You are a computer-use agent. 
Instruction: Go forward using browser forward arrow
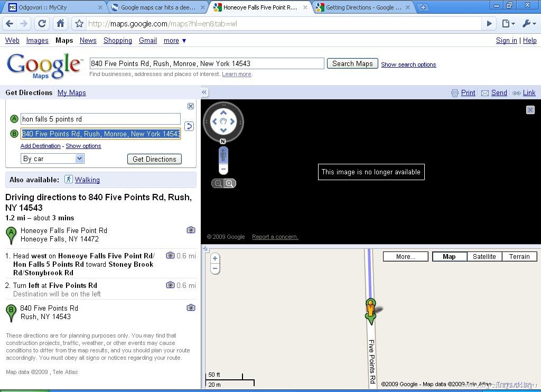coord(24,23)
